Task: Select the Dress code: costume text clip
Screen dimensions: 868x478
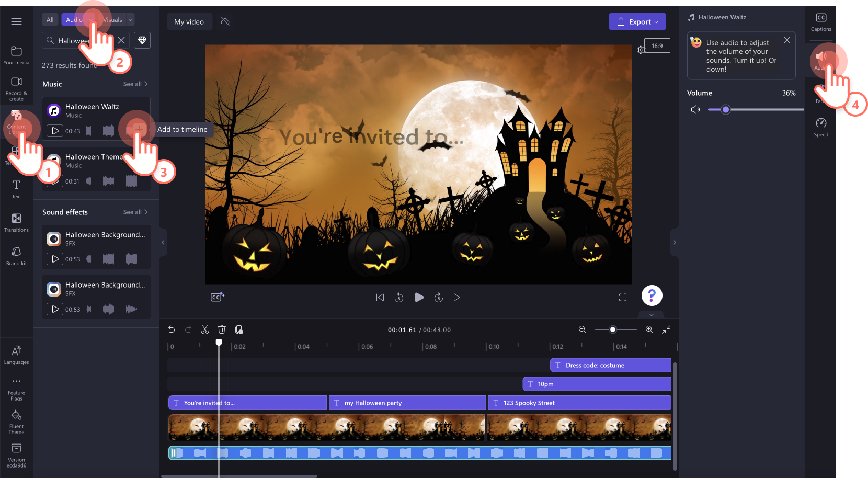Action: pos(611,365)
